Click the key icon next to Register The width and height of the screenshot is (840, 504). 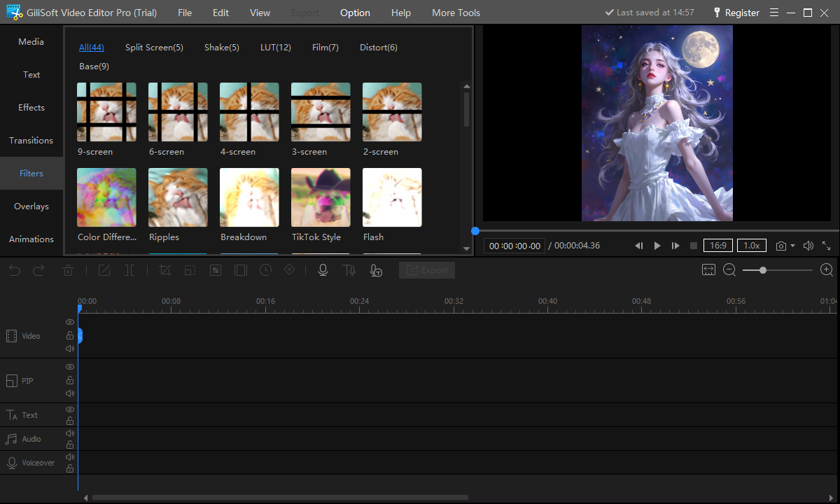716,13
